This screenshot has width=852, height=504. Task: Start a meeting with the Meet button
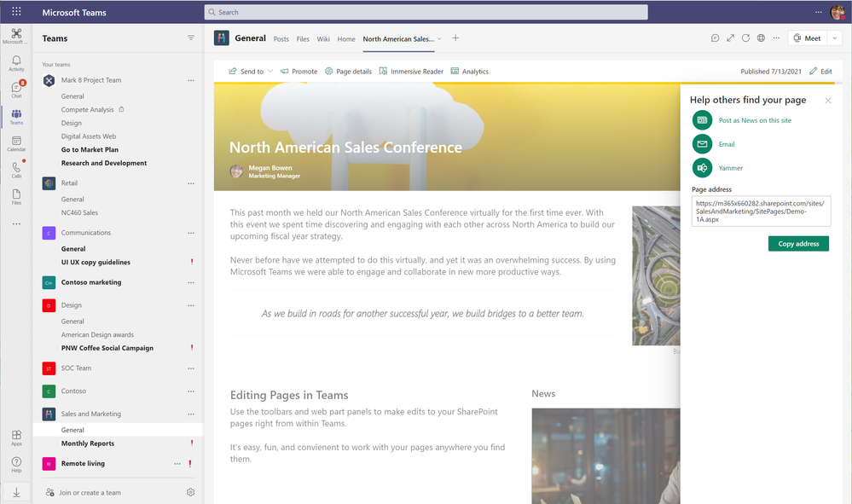point(807,38)
